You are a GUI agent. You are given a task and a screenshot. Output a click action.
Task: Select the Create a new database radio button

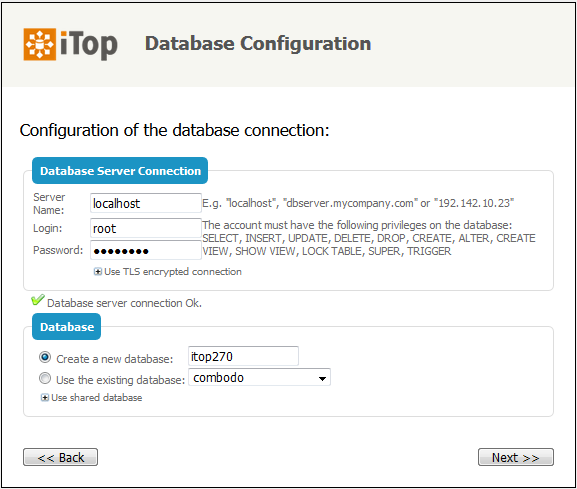tap(45, 357)
